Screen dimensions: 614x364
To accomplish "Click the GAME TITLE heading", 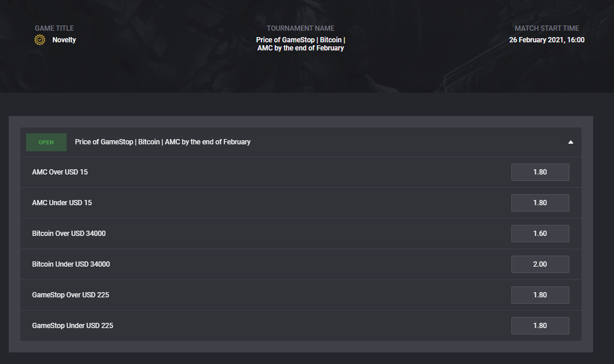I will [x=54, y=28].
